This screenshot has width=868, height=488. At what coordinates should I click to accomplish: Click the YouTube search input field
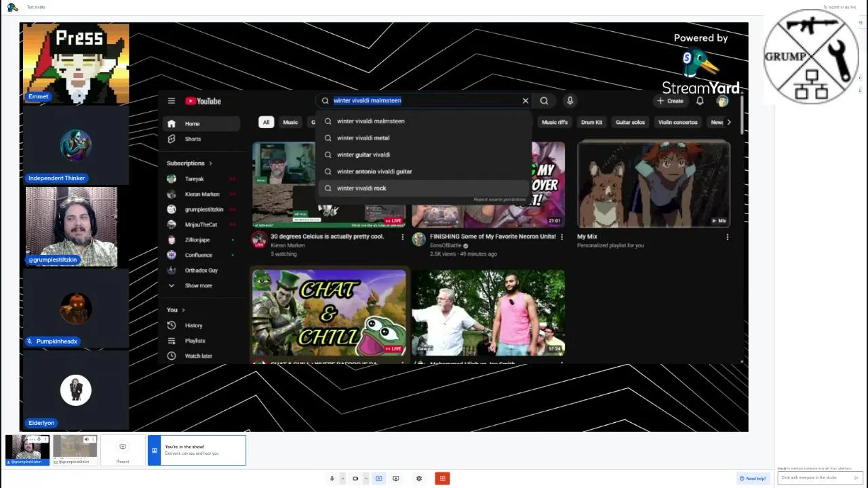424,100
